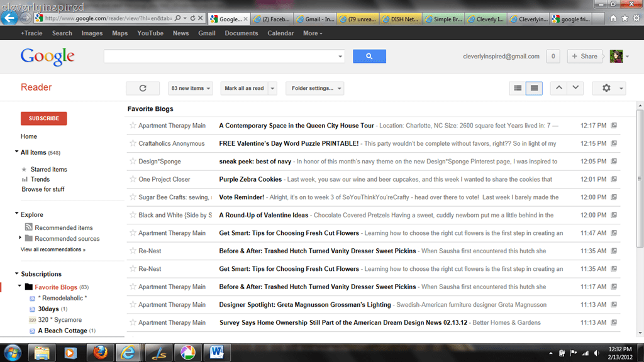644x362 pixels.
Task: Open original for FREE Valentine's Day Word Puzzle
Action: [614, 143]
